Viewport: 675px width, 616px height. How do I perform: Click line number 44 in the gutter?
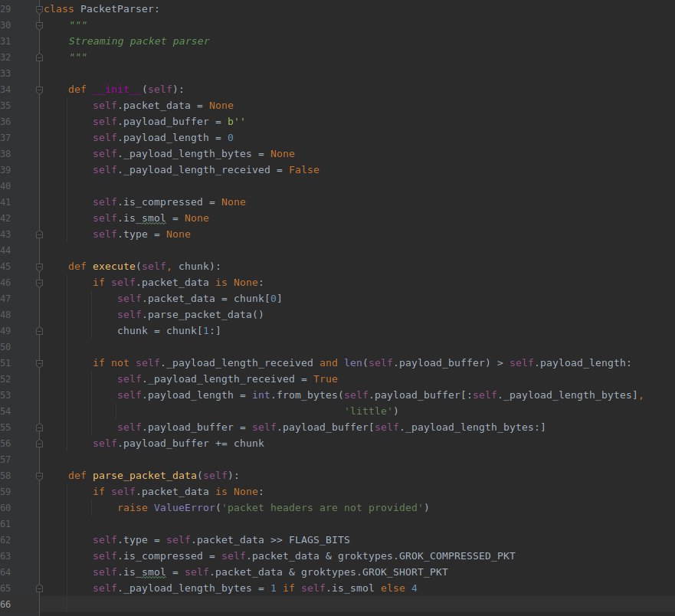pos(5,251)
